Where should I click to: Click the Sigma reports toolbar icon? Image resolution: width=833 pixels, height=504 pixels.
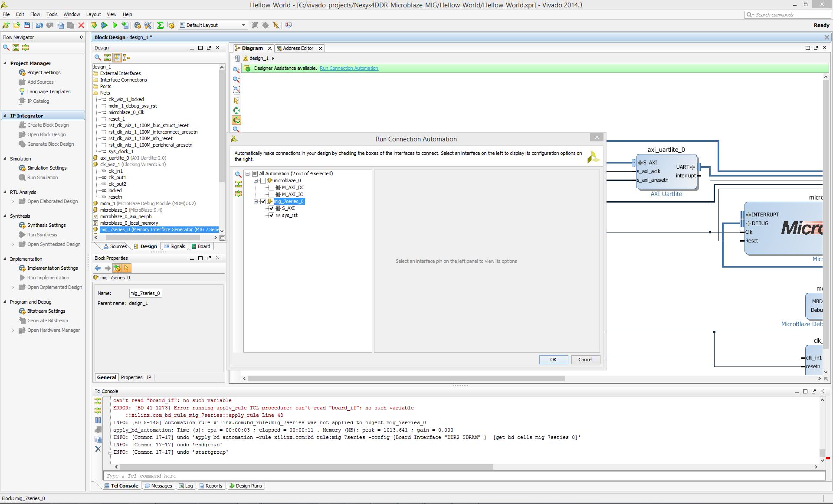[160, 25]
